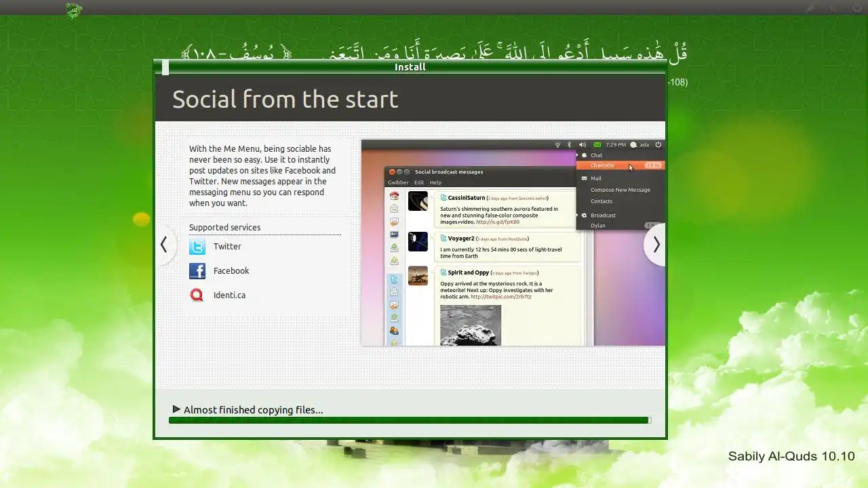Click the Identi.ca logo under Supported services
The height and width of the screenshot is (488, 868).
click(197, 296)
